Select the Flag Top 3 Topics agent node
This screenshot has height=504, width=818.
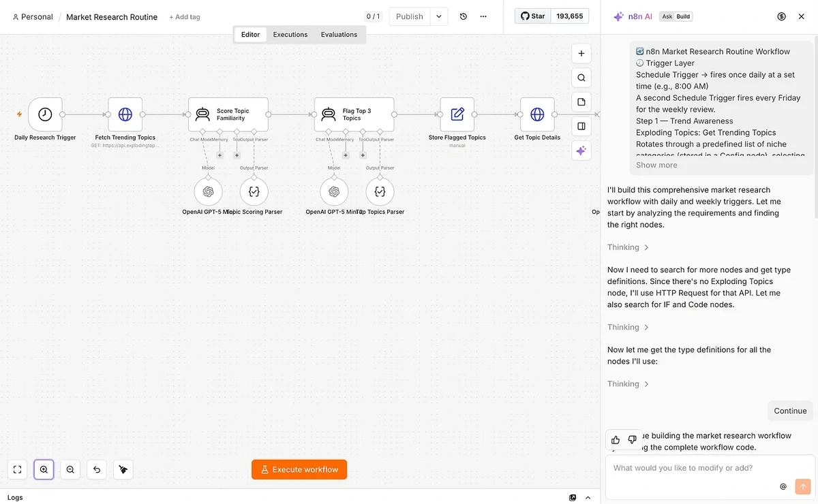click(x=354, y=114)
